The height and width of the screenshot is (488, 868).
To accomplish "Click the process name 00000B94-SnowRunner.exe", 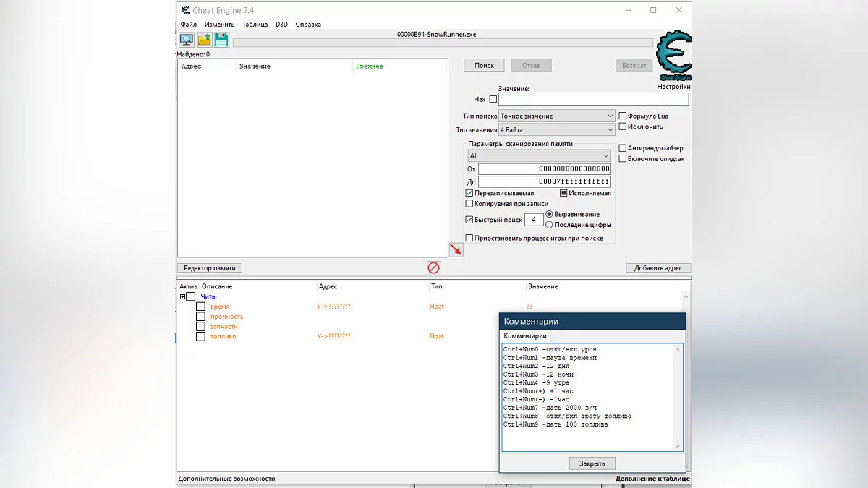I will tap(436, 34).
